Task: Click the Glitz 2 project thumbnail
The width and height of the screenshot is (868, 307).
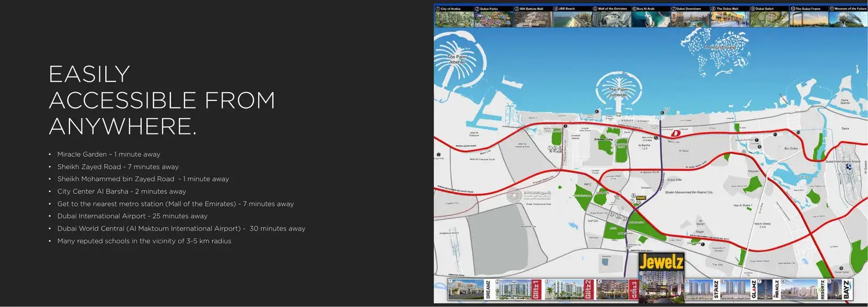Action: 569,290
